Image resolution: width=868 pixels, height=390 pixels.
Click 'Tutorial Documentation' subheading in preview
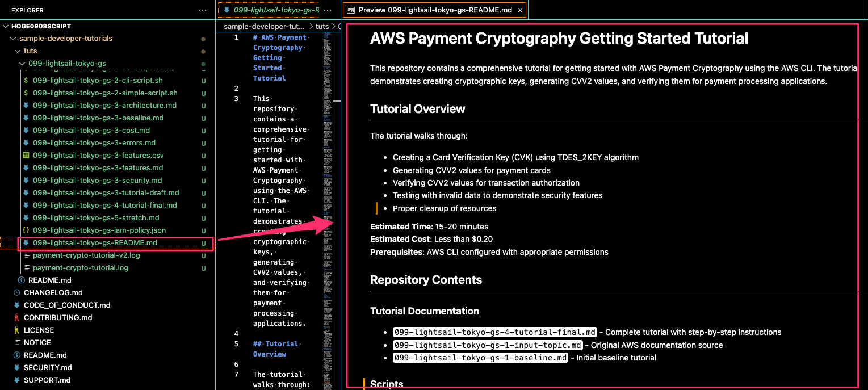click(425, 311)
